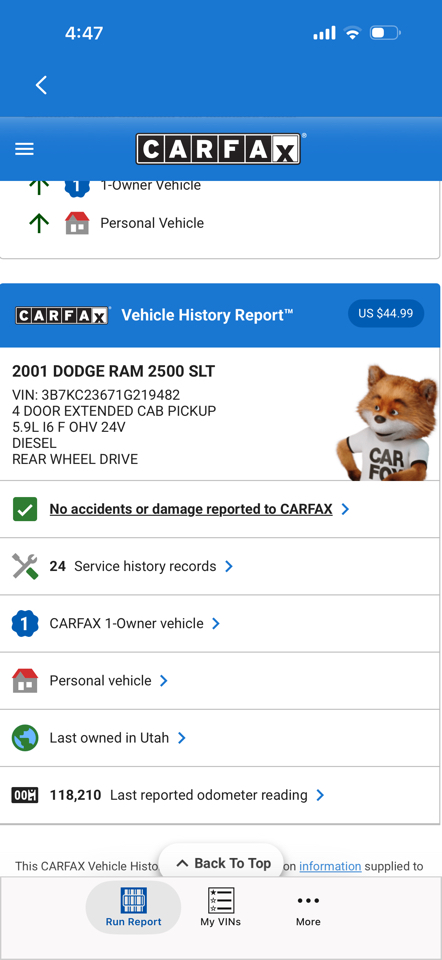The width and height of the screenshot is (442, 960).
Task: Expand Service history records chevron
Action: point(229,566)
